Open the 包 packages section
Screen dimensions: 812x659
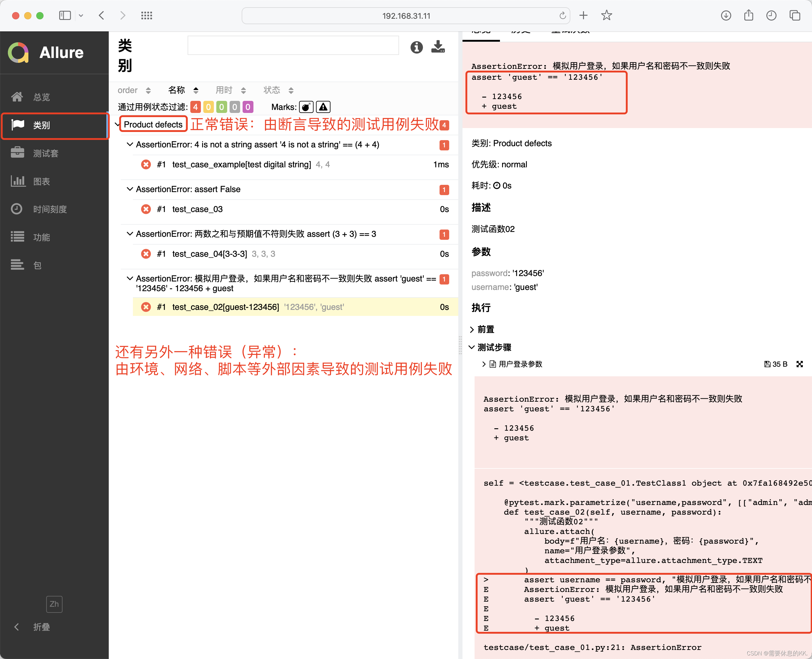tap(37, 265)
